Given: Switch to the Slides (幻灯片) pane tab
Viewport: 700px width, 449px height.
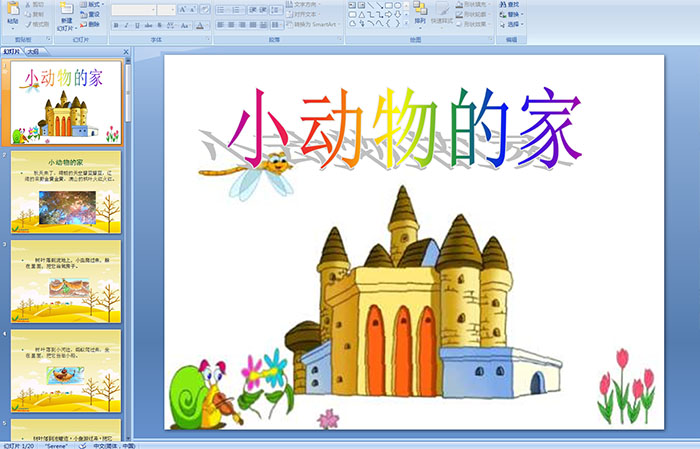Looking at the screenshot, I should click(11, 52).
